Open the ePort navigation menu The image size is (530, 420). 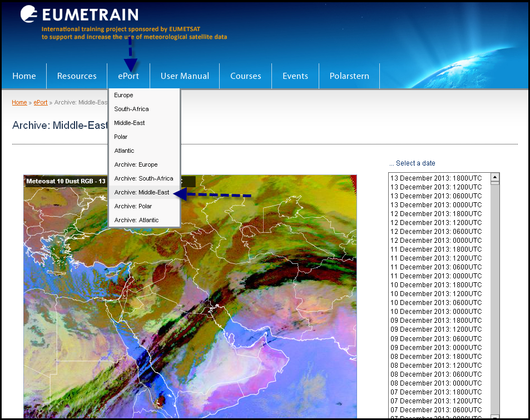click(128, 76)
